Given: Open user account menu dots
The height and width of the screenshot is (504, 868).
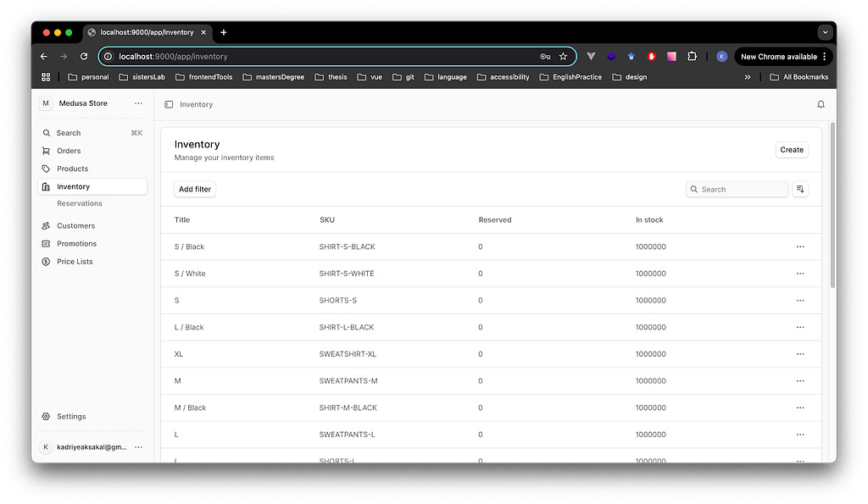Looking at the screenshot, I should 138,447.
